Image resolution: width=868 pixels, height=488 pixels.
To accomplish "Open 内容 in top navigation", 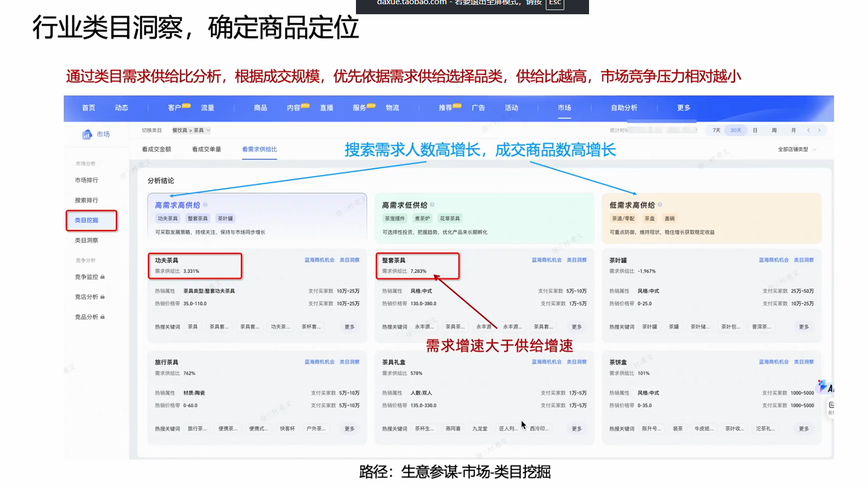I will pyautogui.click(x=294, y=108).
